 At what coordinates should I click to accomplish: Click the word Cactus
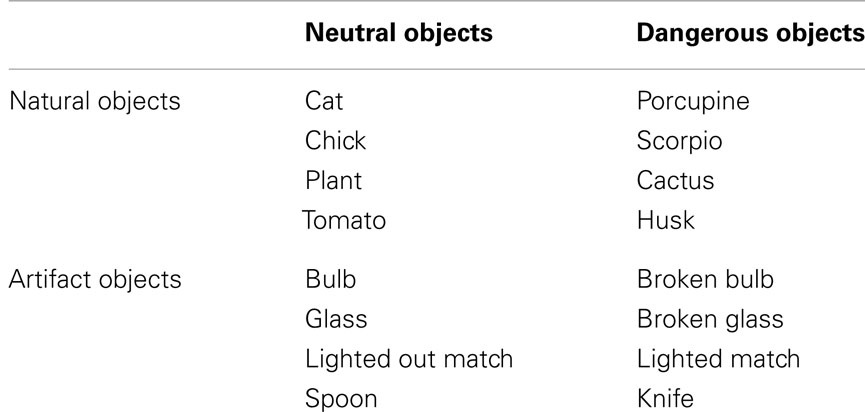[x=675, y=181]
